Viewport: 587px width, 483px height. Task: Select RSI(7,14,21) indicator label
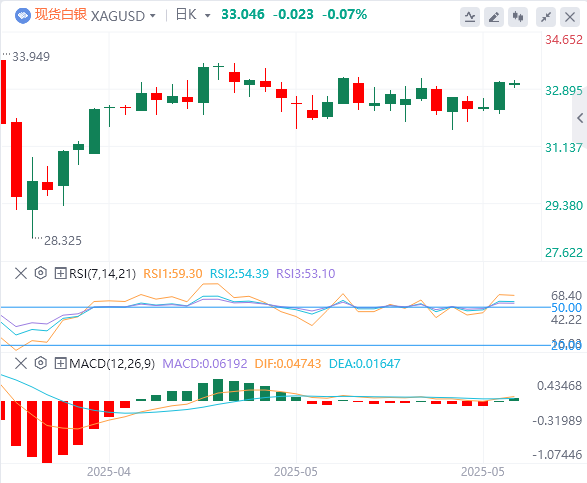click(102, 274)
